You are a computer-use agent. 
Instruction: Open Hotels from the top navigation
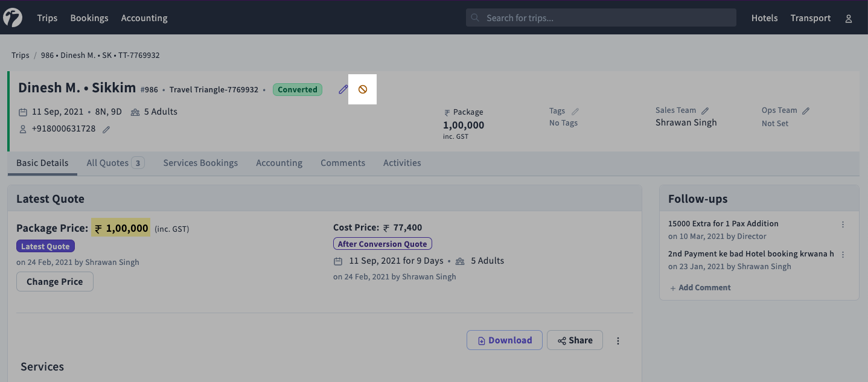pyautogui.click(x=764, y=18)
